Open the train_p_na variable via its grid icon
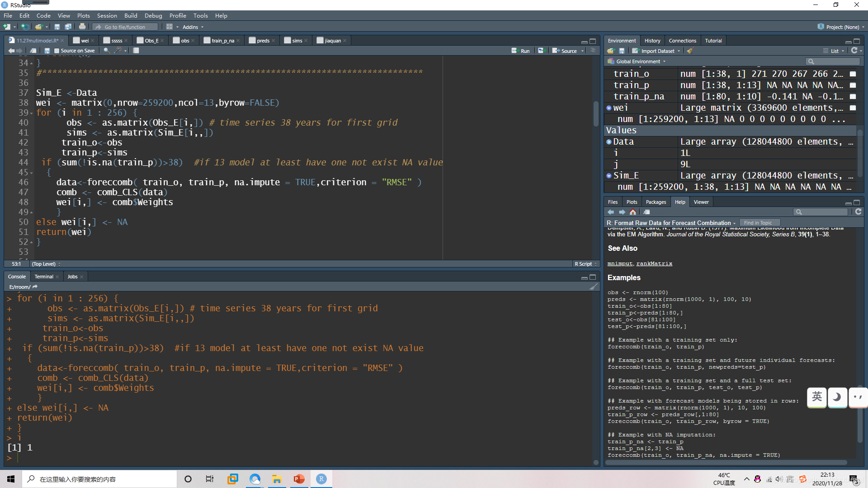 853,97
